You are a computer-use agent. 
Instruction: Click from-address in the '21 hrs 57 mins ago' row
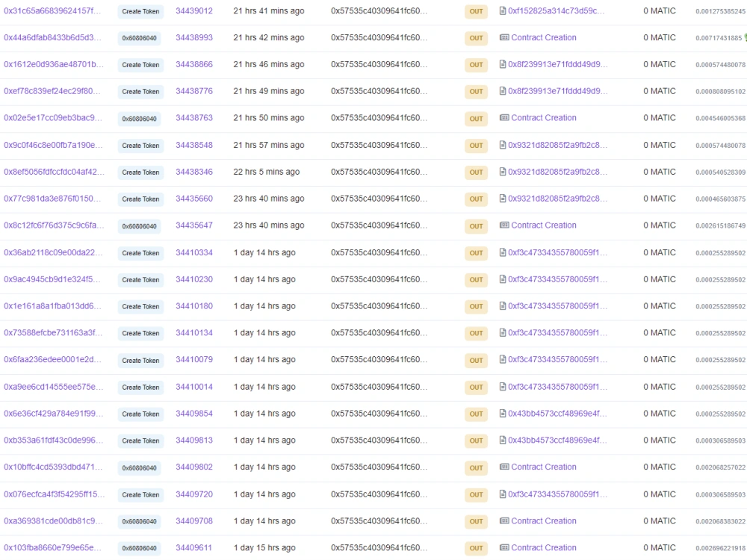[379, 145]
